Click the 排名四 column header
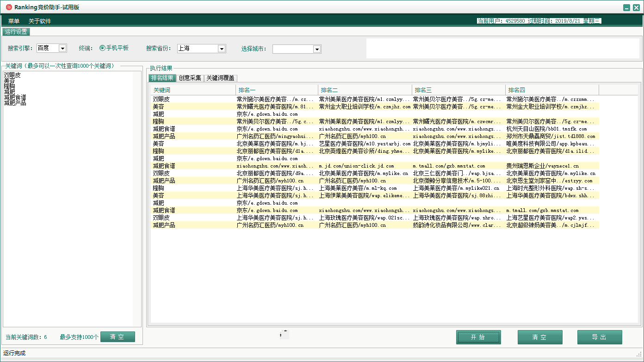This screenshot has height=362, width=644. tap(552, 90)
